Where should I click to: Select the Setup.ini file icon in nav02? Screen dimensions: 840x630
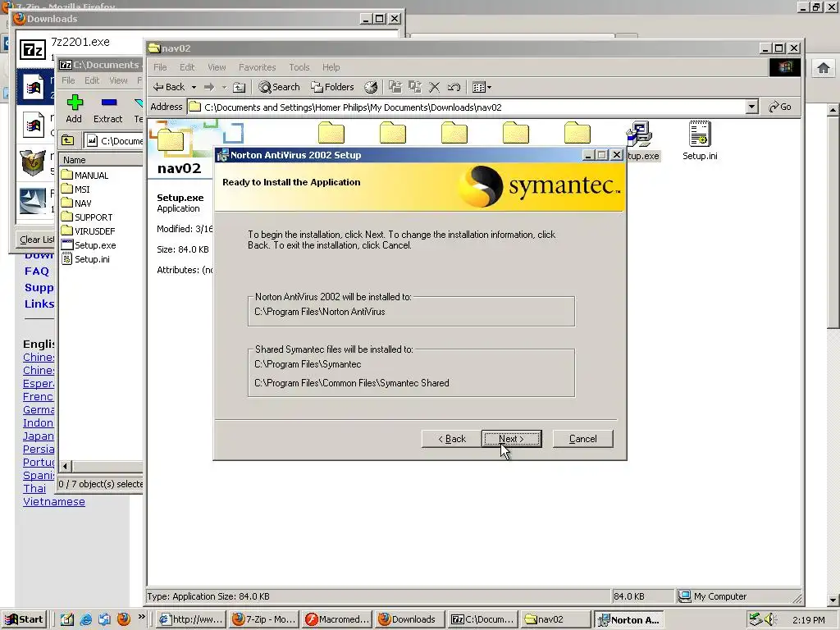click(x=700, y=139)
